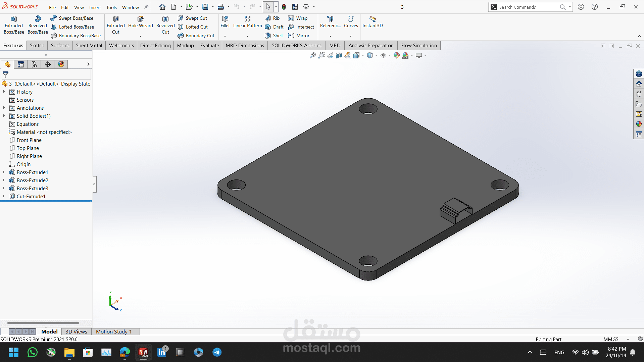Open Telegram from the taskbar
This screenshot has height=362, width=644.
coord(217,352)
